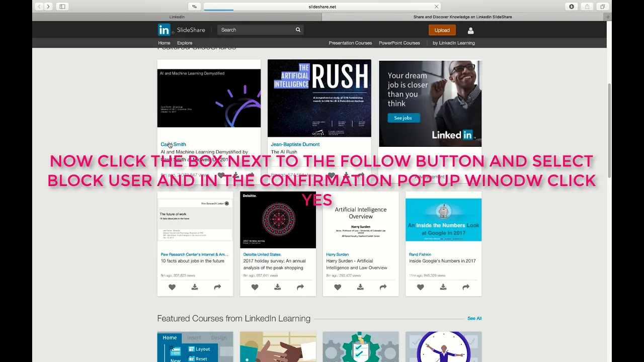Open Artificial Intelligence Overview thumbnail
The width and height of the screenshot is (644, 362).
click(x=361, y=220)
